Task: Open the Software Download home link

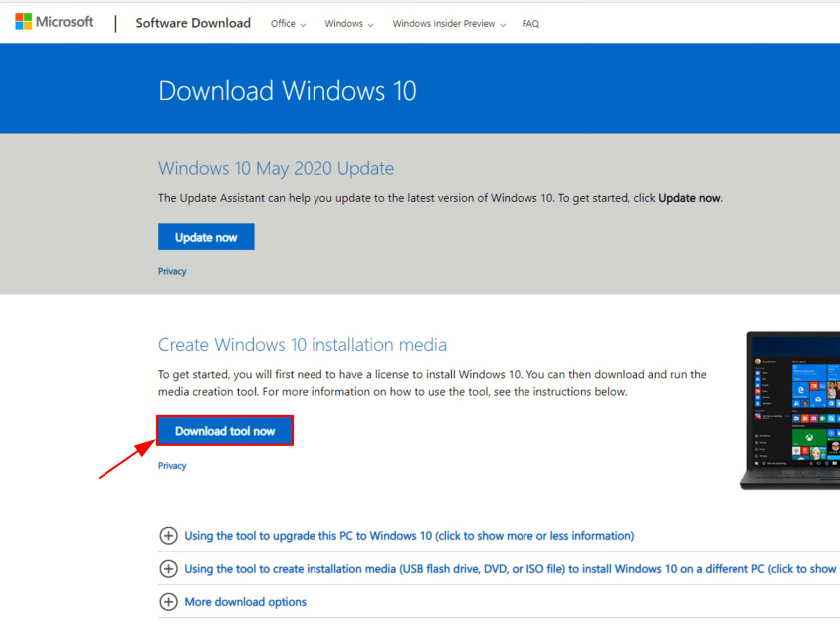Action: 193,23
